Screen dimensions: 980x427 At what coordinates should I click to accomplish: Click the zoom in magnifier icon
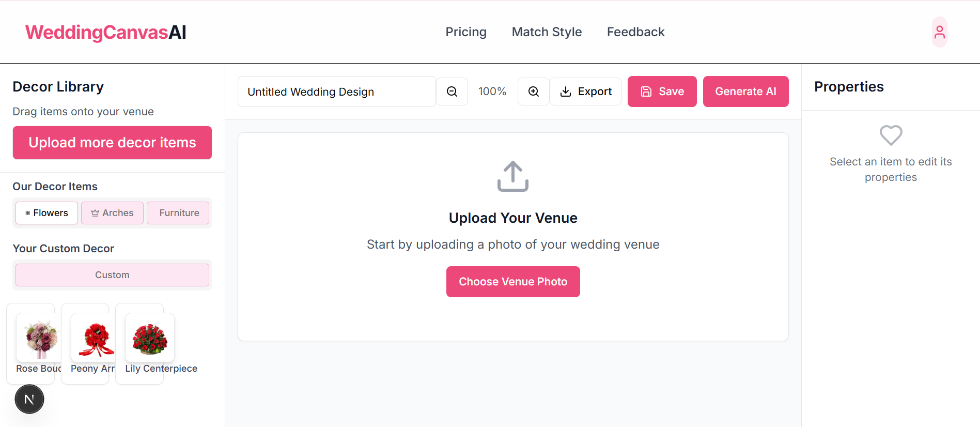pos(534,91)
